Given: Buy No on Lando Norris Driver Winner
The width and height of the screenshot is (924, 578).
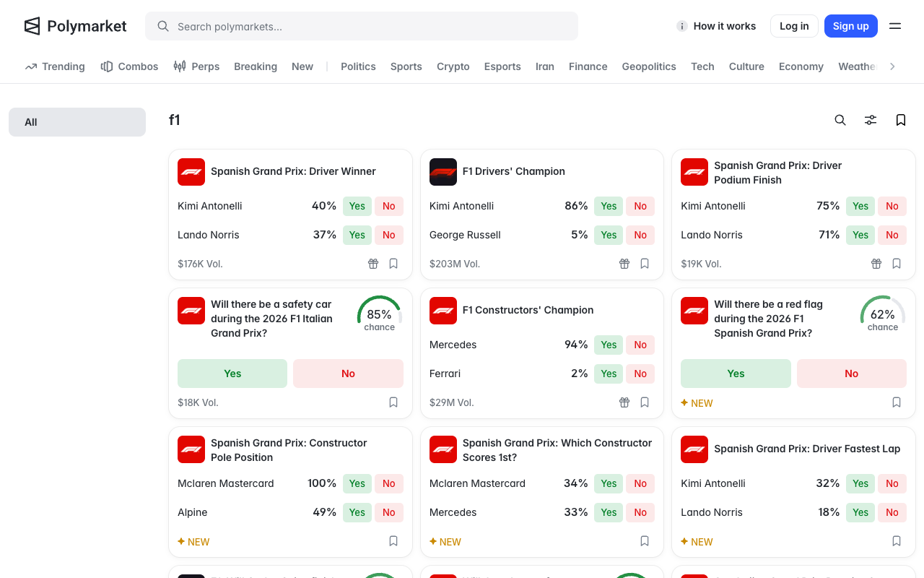Looking at the screenshot, I should 389,235.
